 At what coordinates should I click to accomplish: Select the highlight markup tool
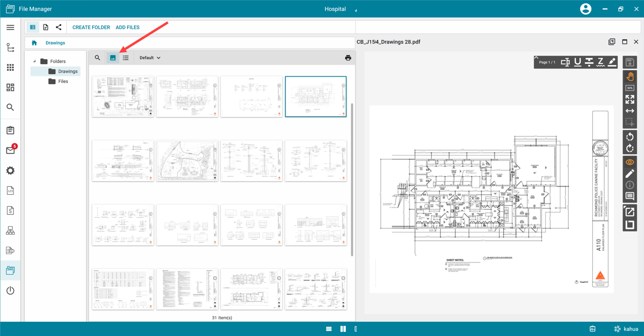612,62
